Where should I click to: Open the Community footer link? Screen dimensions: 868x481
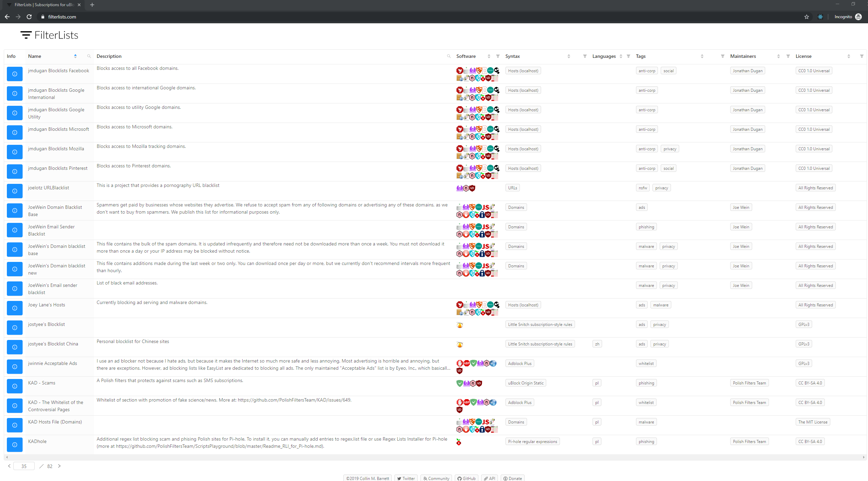pos(436,478)
